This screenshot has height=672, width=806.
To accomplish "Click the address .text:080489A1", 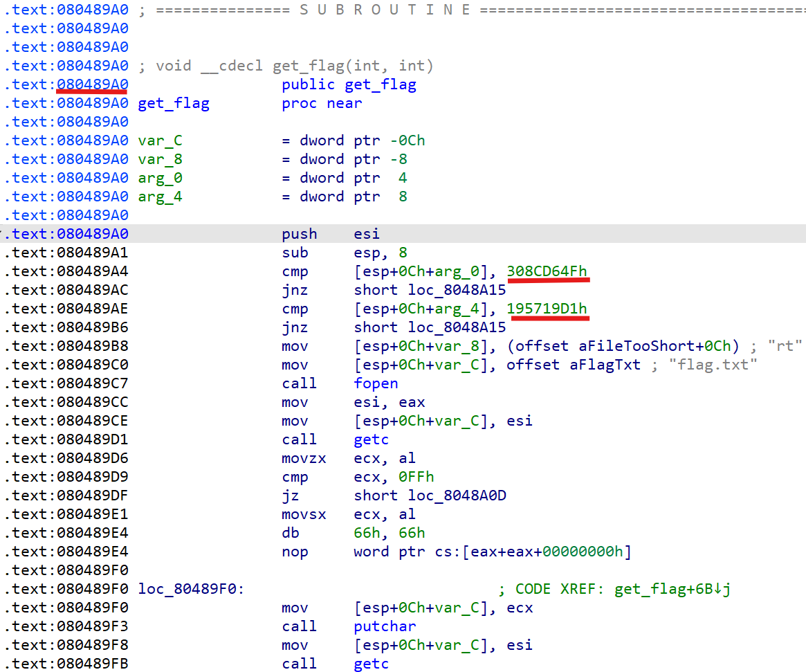I will (x=66, y=253).
